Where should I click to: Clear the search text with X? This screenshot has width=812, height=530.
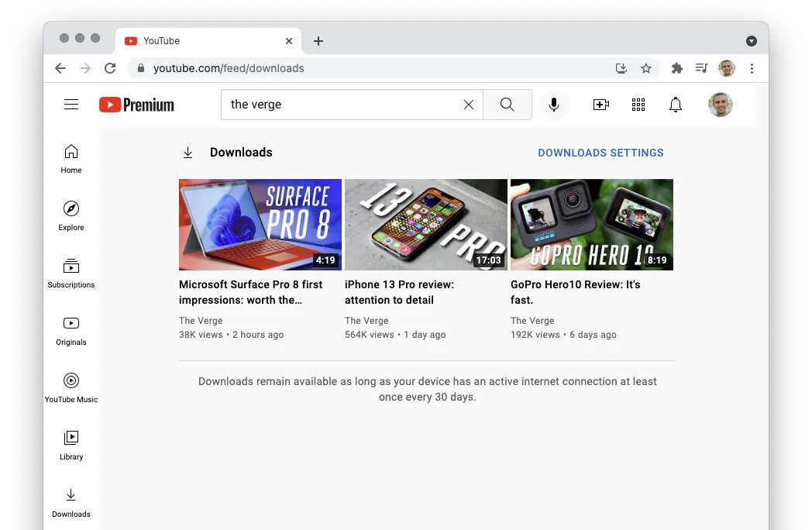click(x=468, y=105)
